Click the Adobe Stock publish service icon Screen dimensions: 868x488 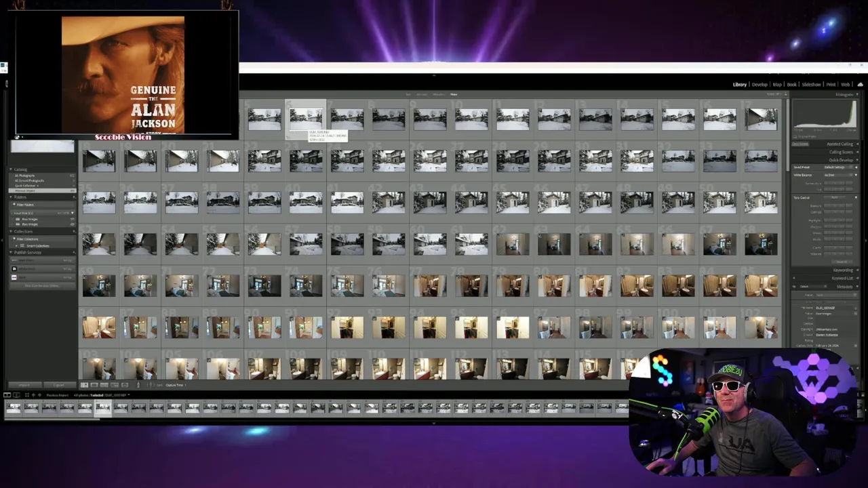[14, 268]
